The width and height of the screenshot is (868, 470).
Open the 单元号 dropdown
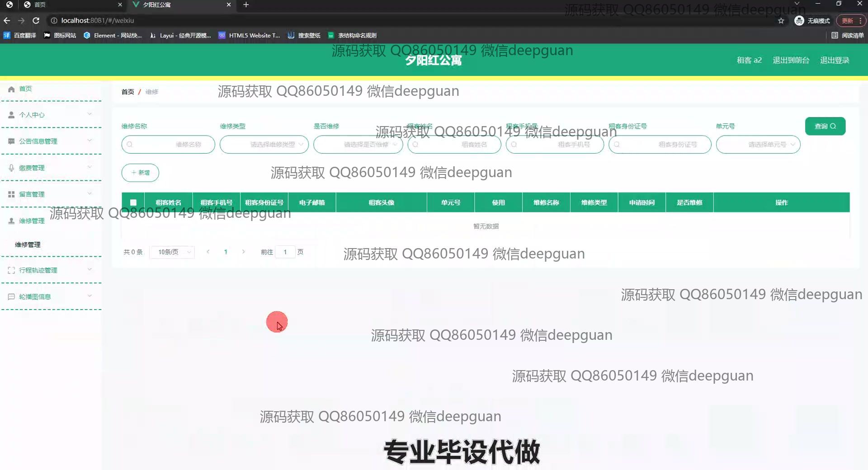pos(758,145)
